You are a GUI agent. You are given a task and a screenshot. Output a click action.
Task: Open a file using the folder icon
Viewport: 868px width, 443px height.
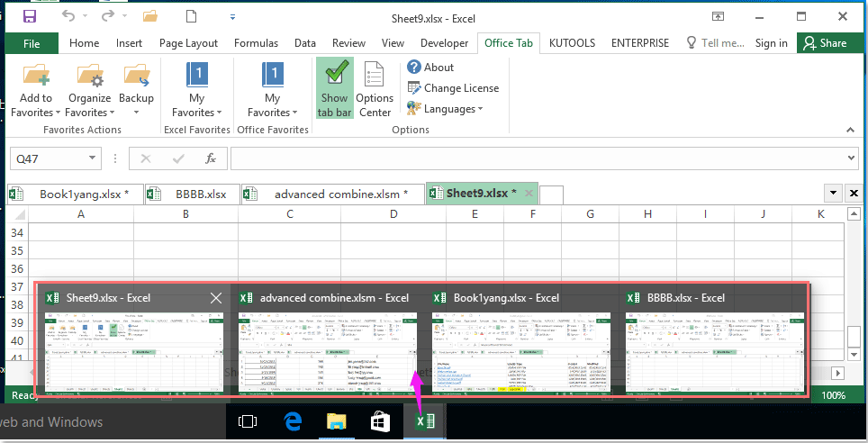pyautogui.click(x=150, y=16)
